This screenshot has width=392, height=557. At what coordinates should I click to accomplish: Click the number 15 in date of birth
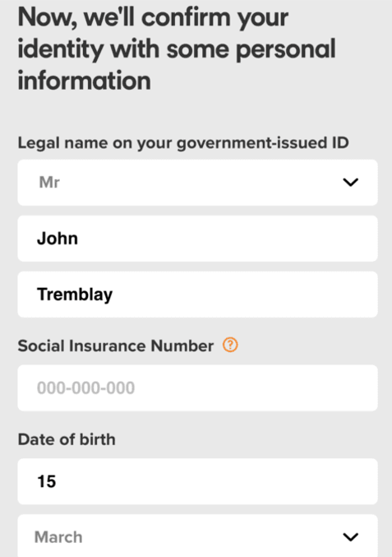[47, 481]
